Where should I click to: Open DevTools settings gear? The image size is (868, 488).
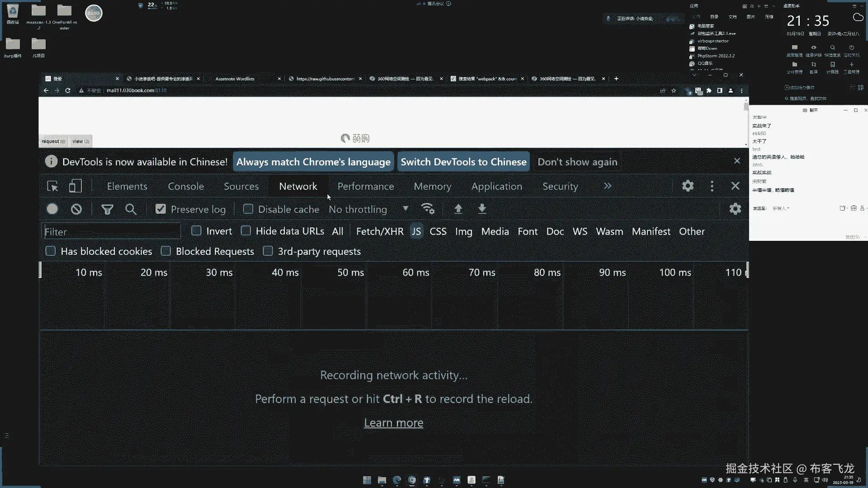pyautogui.click(x=688, y=186)
